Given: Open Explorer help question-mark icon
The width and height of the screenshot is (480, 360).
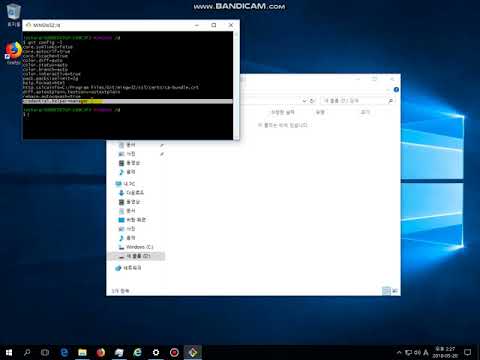Looking at the screenshot, I should point(396,89).
